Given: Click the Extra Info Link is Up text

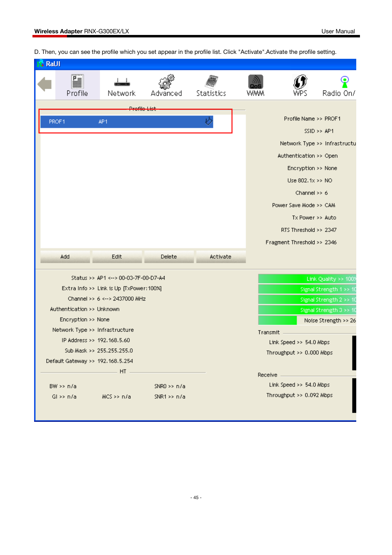Looking at the screenshot, I should [x=129, y=289].
